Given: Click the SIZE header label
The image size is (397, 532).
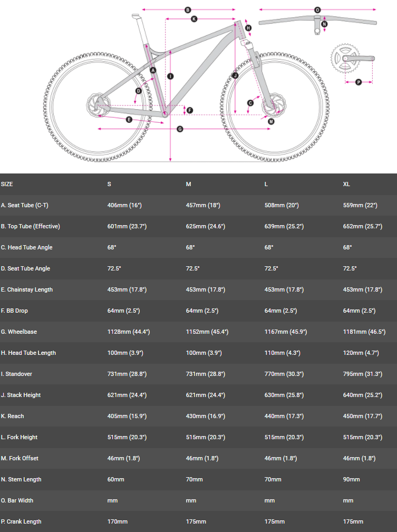Looking at the screenshot, I should [x=7, y=184].
